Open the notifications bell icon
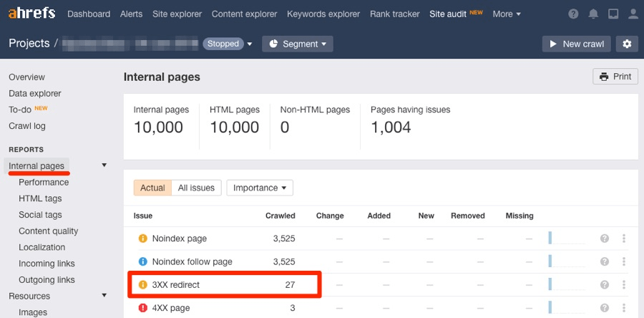This screenshot has width=644, height=318. (593, 14)
